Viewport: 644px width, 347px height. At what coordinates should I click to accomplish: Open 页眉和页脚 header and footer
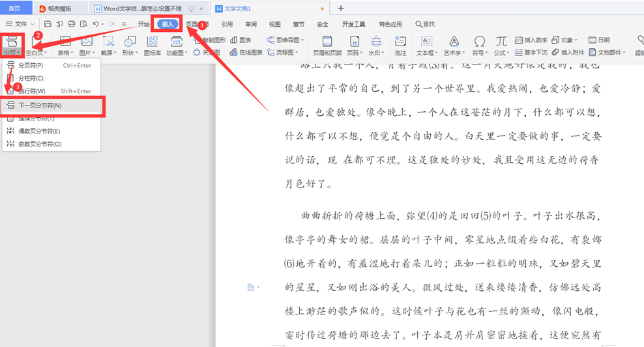click(x=327, y=46)
